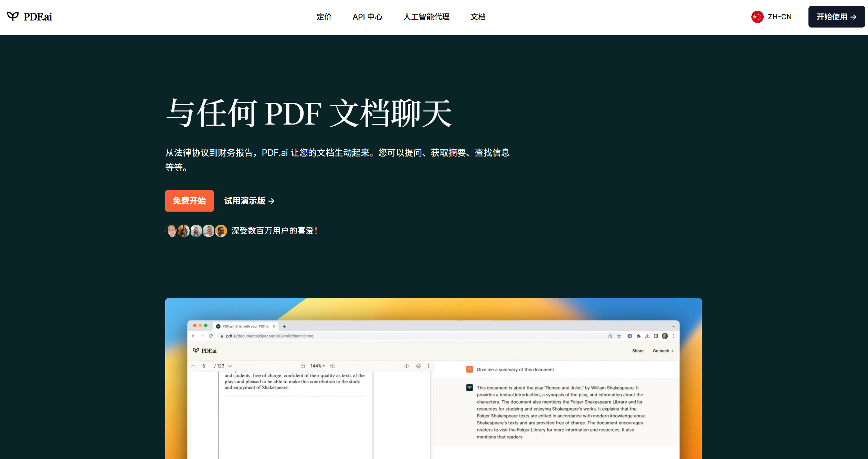Image resolution: width=868 pixels, height=459 pixels.
Task: Select the zoom in magnifier in the PDF viewer
Action: pos(332,366)
